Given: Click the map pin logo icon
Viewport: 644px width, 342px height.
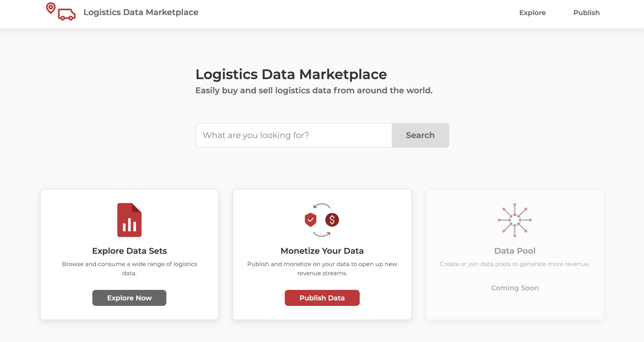Looking at the screenshot, I should [x=51, y=8].
